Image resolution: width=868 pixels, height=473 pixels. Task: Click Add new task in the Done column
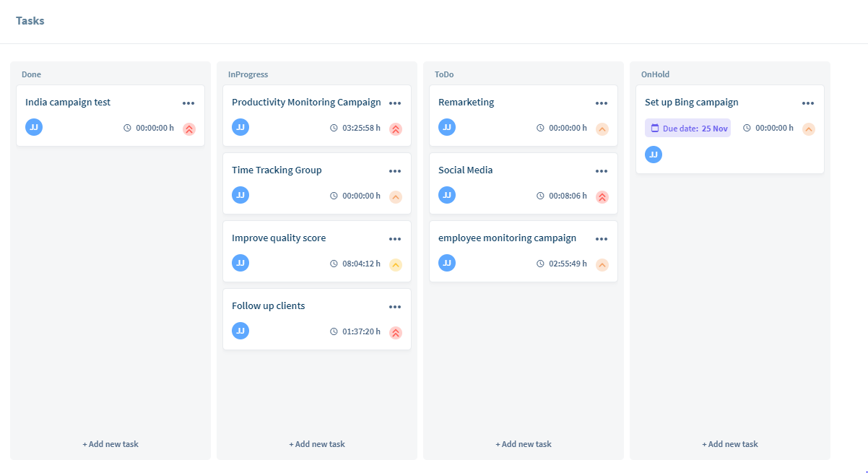(x=110, y=443)
